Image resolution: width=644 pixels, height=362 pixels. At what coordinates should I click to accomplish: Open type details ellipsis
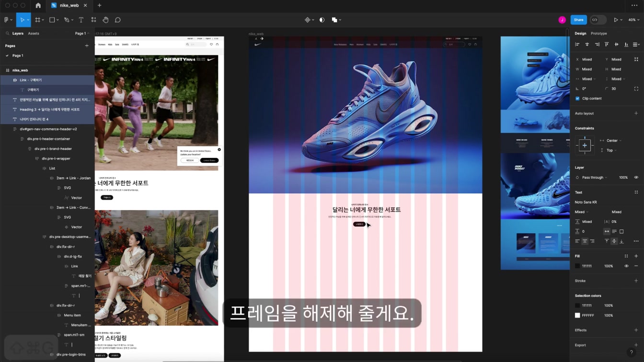point(636,241)
